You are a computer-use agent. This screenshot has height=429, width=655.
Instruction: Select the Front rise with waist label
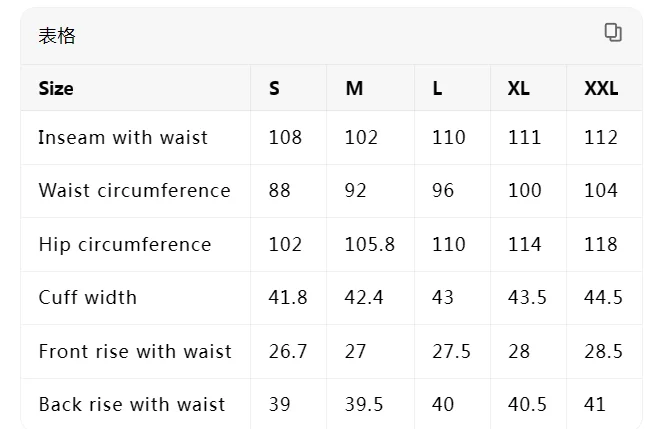point(135,351)
